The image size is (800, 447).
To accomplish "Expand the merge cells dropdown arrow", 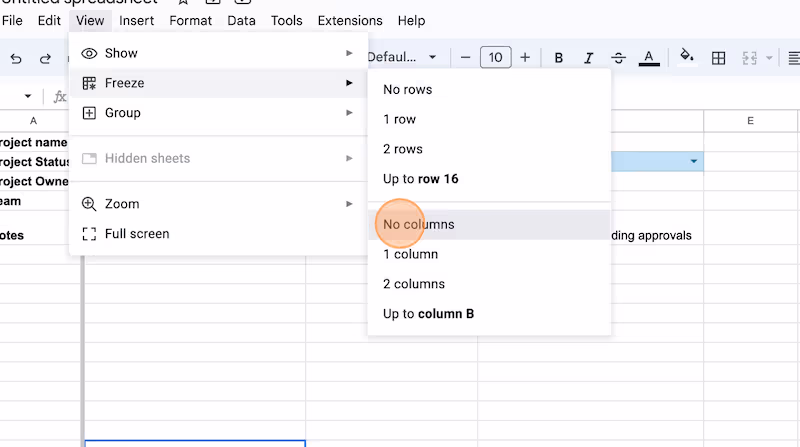I will pos(769,58).
